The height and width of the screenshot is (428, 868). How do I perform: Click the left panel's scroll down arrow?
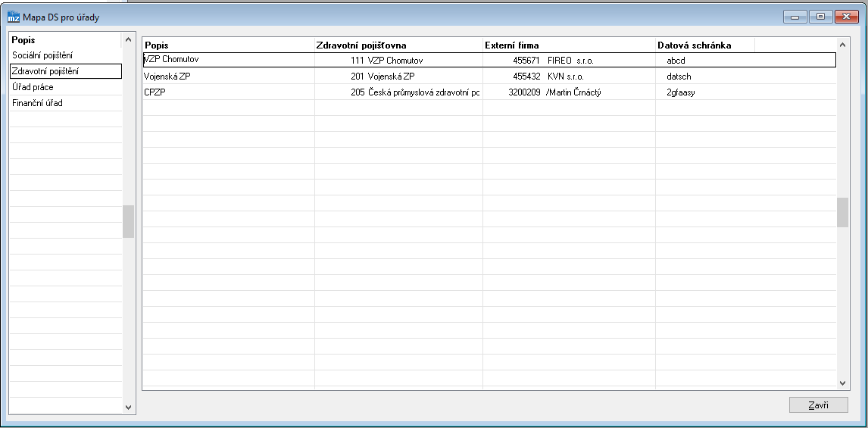tap(129, 407)
